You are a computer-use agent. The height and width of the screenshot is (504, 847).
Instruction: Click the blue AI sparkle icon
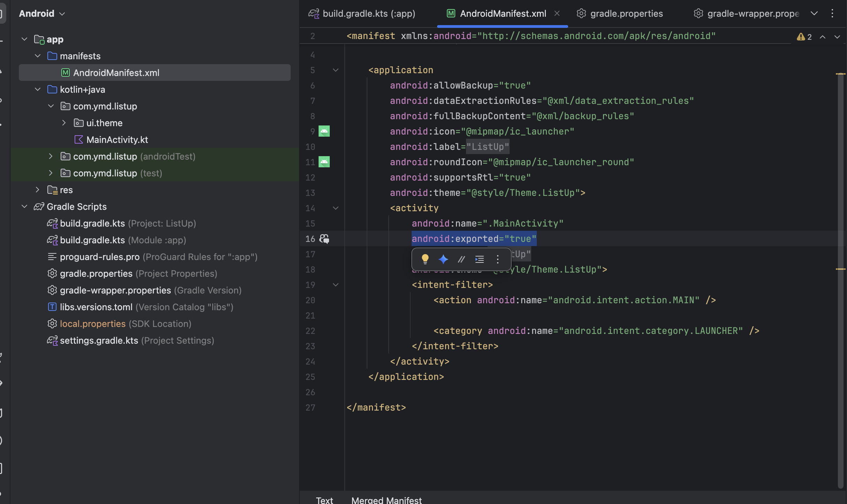click(443, 259)
